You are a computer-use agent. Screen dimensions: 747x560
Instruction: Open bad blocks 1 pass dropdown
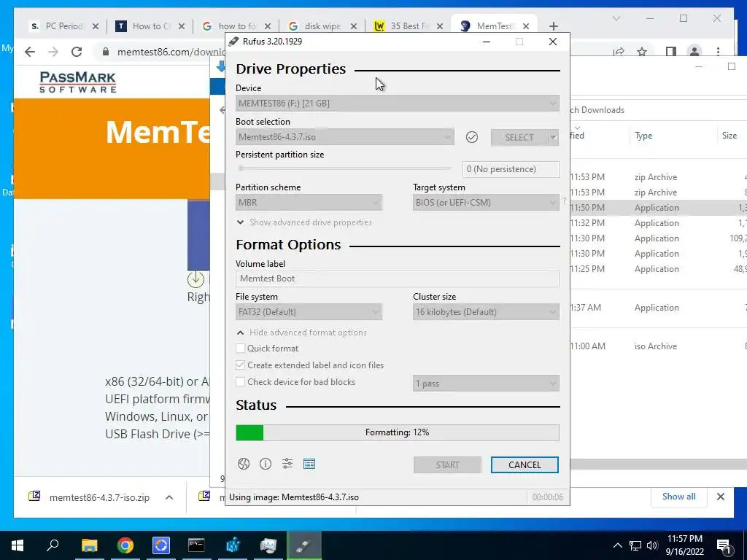tap(486, 384)
